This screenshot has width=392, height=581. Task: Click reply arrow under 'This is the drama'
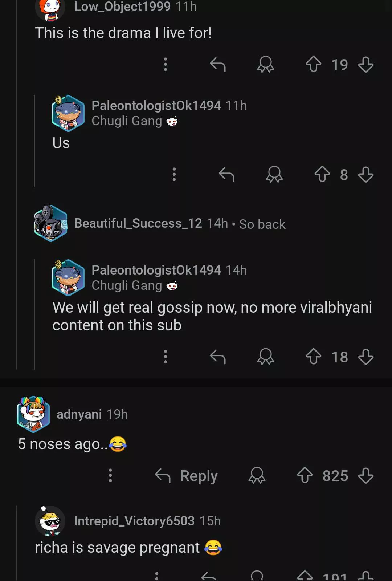tap(218, 65)
